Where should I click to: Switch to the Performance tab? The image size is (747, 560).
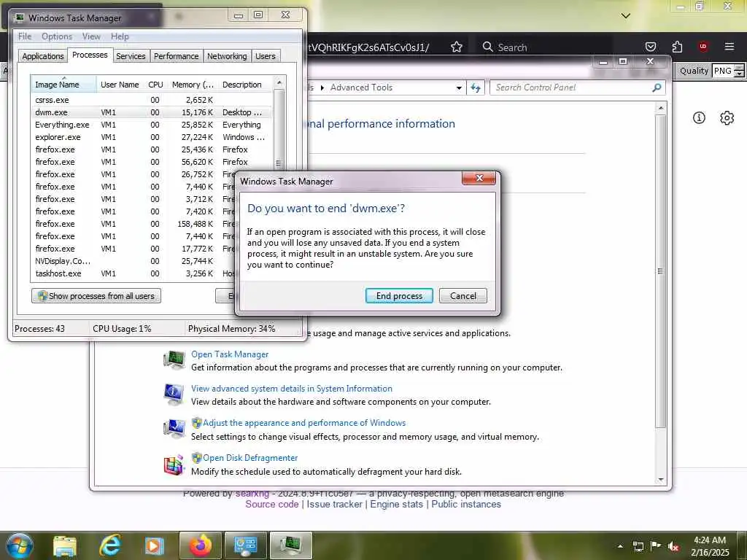pyautogui.click(x=176, y=56)
